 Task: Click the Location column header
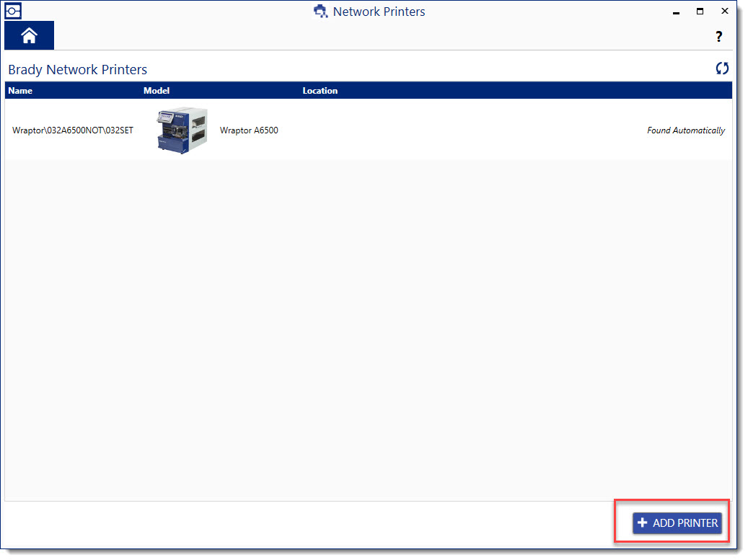[x=320, y=90]
